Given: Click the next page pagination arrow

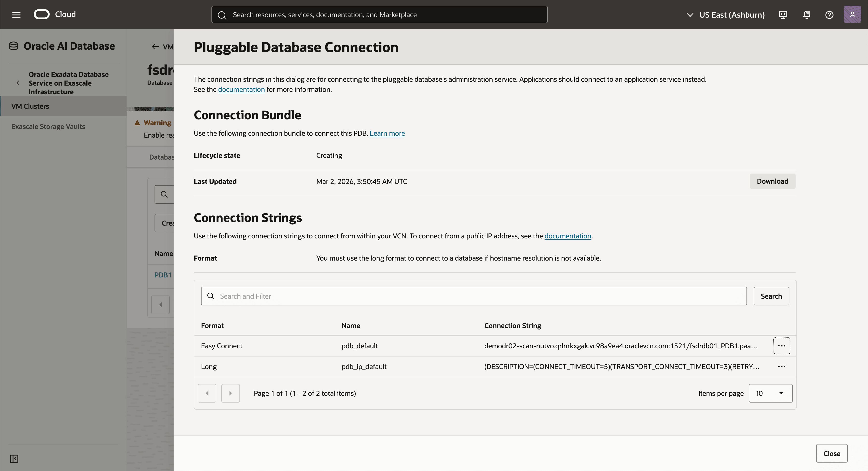Looking at the screenshot, I should click(x=231, y=393).
